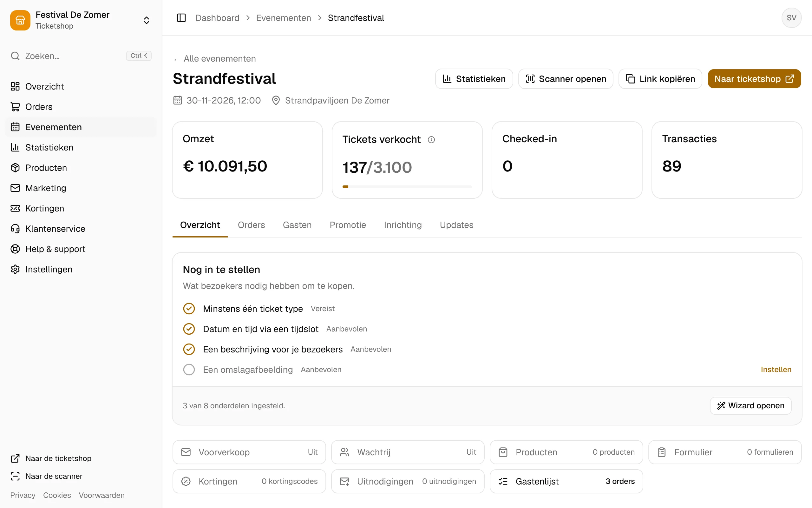Focus the Zoeken search field
Viewport: 812px width, 508px height.
coord(81,56)
